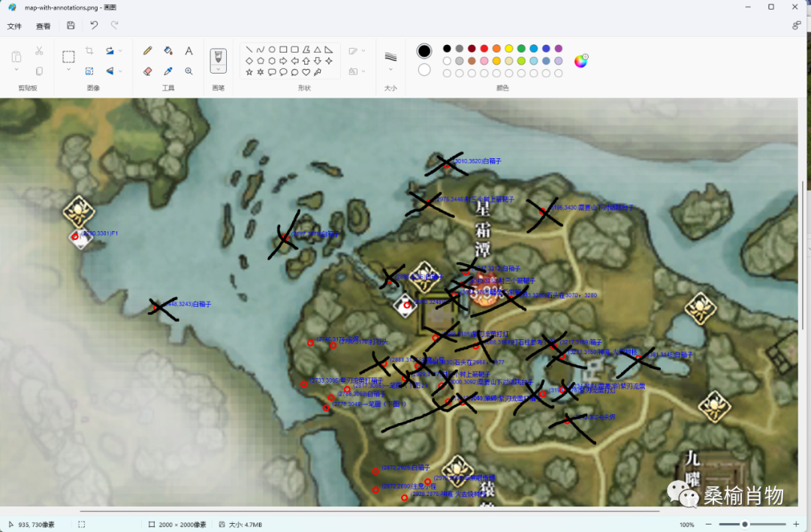Choose the Hexagon shape
Image resolution: width=811 pixels, height=532 pixels.
(x=272, y=61)
